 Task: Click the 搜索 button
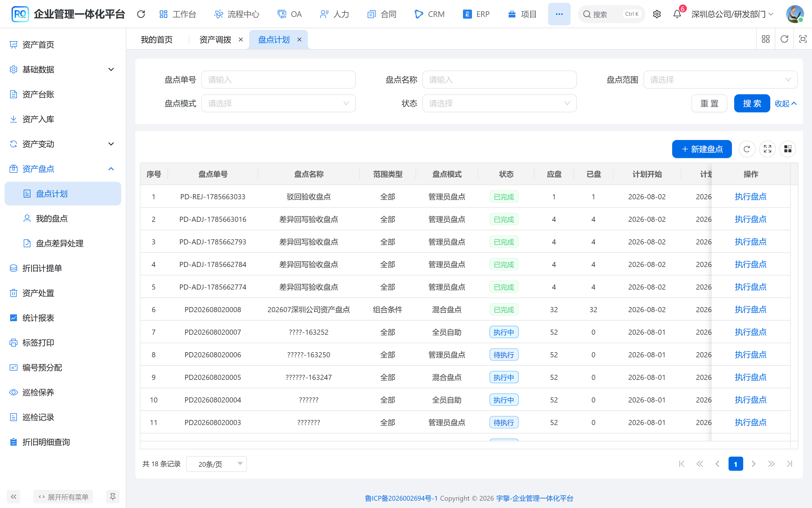coord(752,104)
